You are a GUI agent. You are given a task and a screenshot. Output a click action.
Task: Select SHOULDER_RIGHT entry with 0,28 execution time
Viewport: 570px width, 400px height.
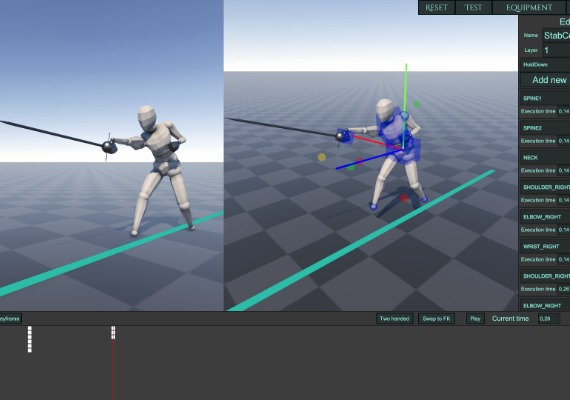pyautogui.click(x=545, y=276)
